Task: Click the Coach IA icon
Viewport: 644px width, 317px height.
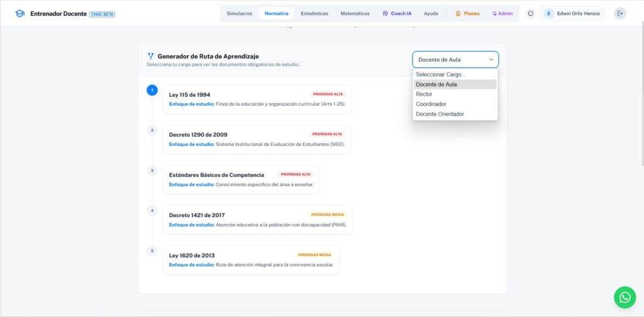Action: (385, 13)
